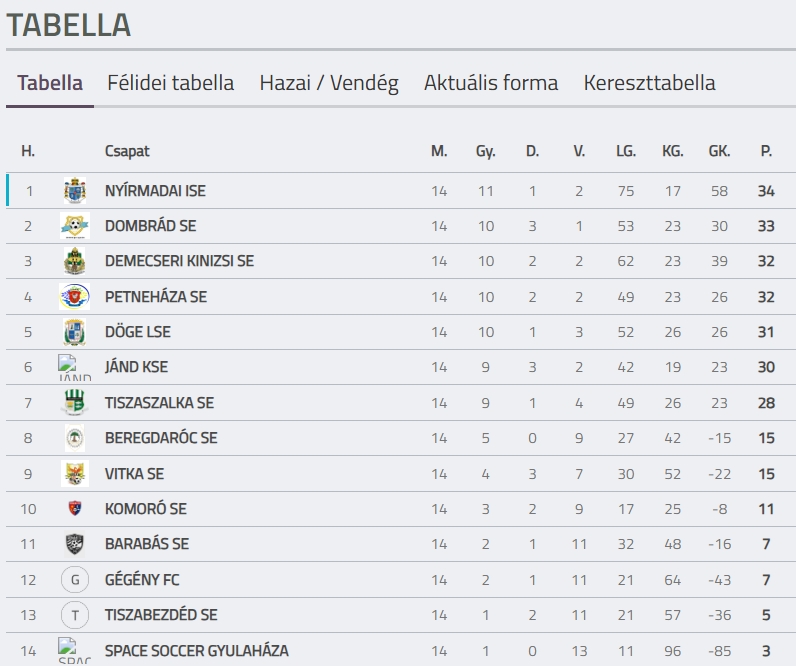Screen dimensions: 796x666
Task: Switch to the Félidei tabella tab
Action: click(x=171, y=83)
